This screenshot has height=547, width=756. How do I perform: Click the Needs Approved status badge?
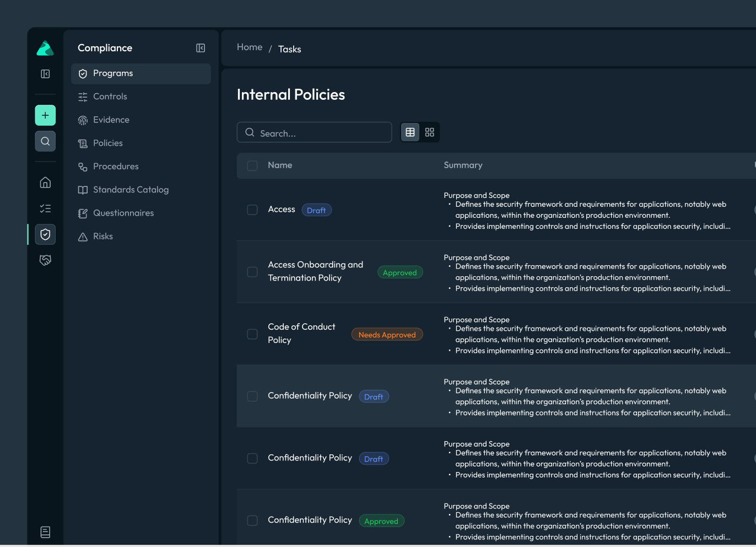coord(387,335)
